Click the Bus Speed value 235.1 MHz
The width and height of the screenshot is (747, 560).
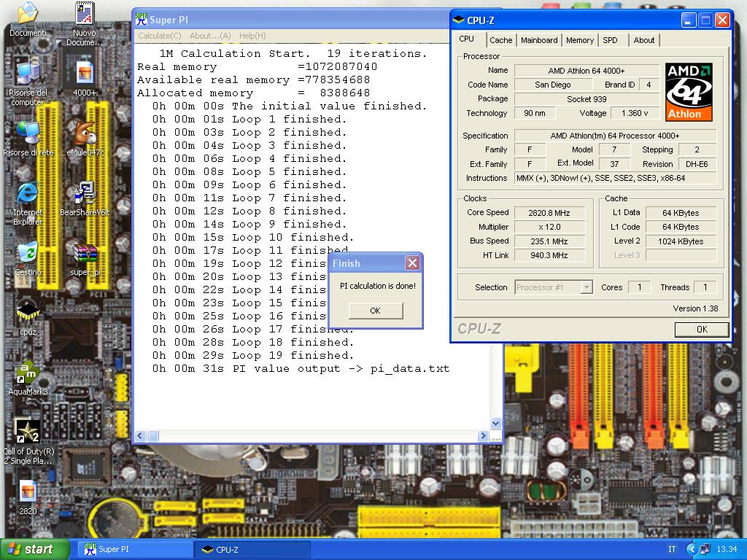[549, 241]
